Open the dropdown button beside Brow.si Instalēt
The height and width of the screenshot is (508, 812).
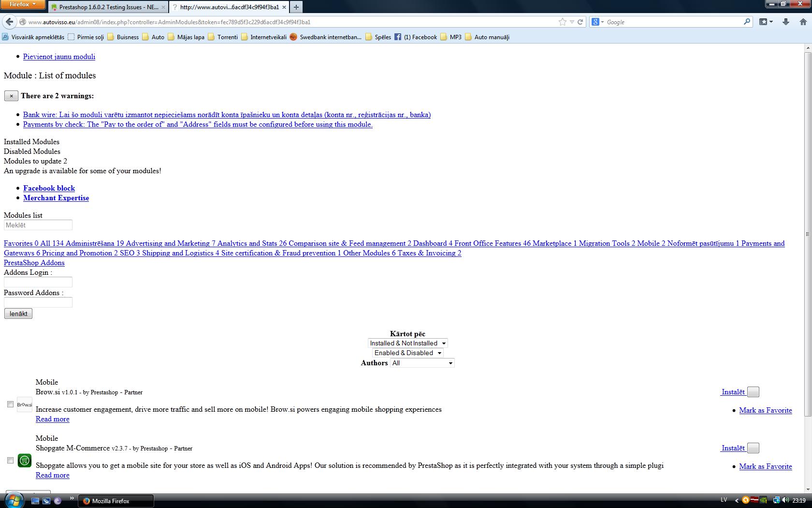(x=753, y=392)
